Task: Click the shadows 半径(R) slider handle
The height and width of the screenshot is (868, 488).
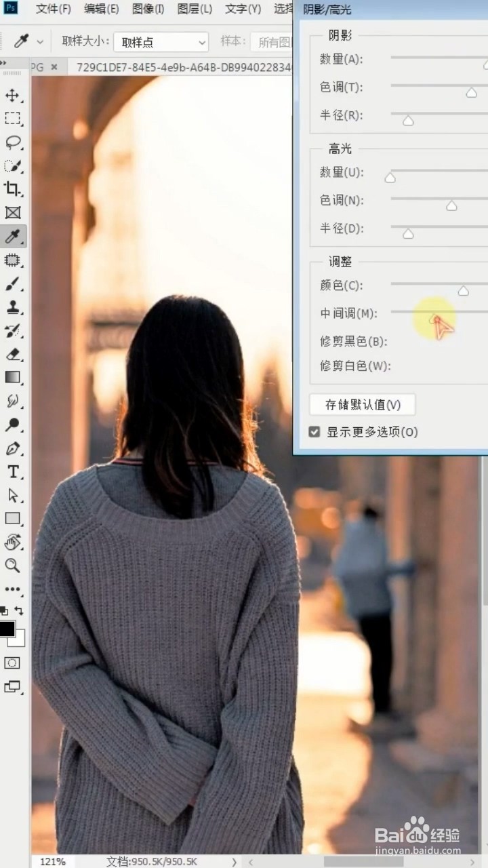Action: click(x=408, y=121)
